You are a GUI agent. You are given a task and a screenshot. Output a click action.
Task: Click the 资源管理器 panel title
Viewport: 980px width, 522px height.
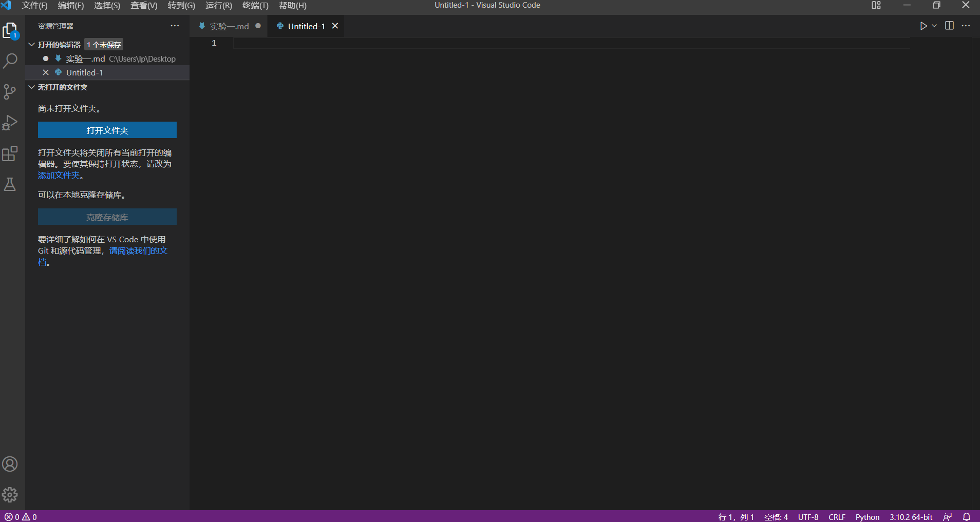tap(55, 26)
